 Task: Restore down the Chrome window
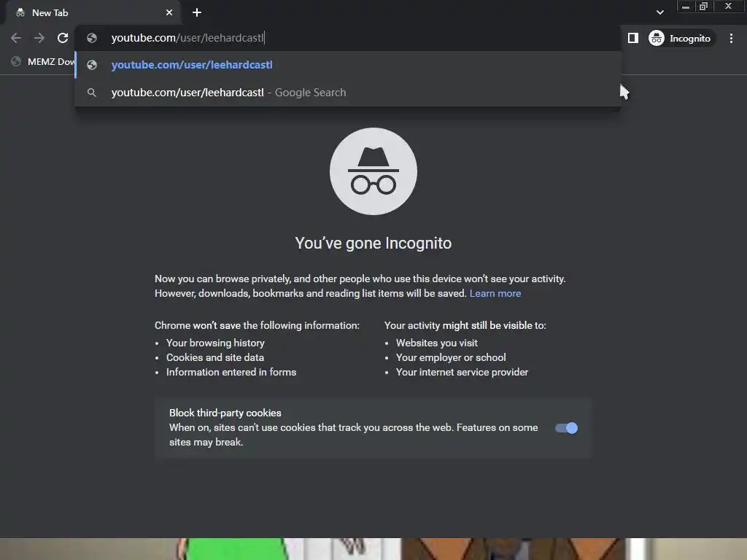tap(703, 7)
